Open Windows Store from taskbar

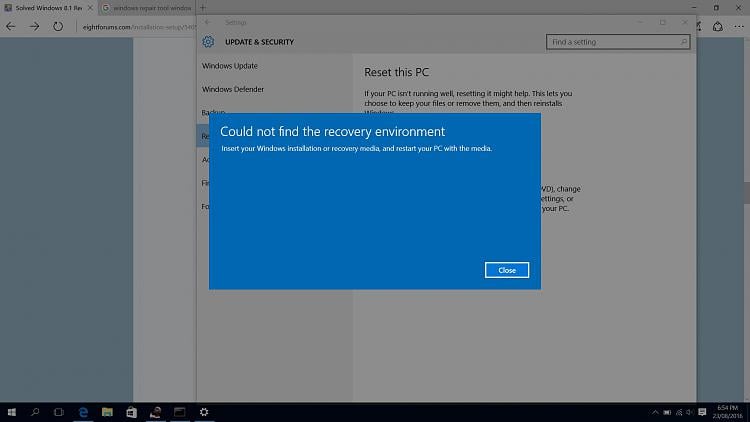(x=131, y=412)
